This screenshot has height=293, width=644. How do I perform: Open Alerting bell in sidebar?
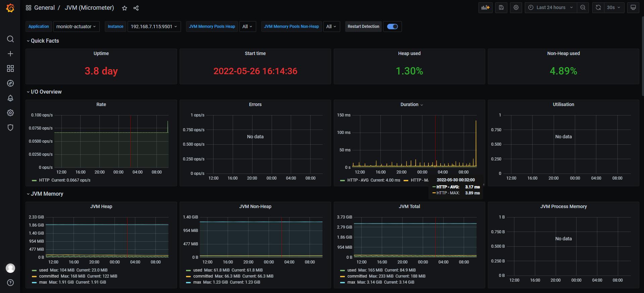[x=10, y=98]
